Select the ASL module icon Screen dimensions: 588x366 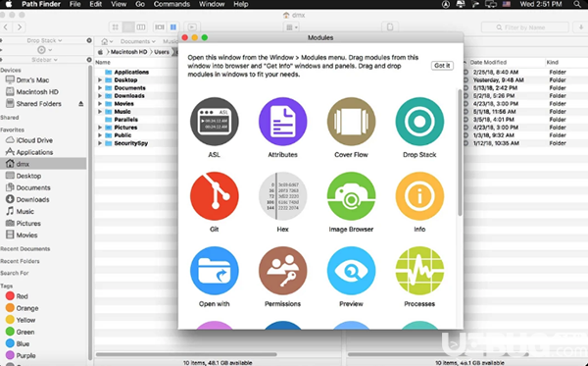click(214, 122)
